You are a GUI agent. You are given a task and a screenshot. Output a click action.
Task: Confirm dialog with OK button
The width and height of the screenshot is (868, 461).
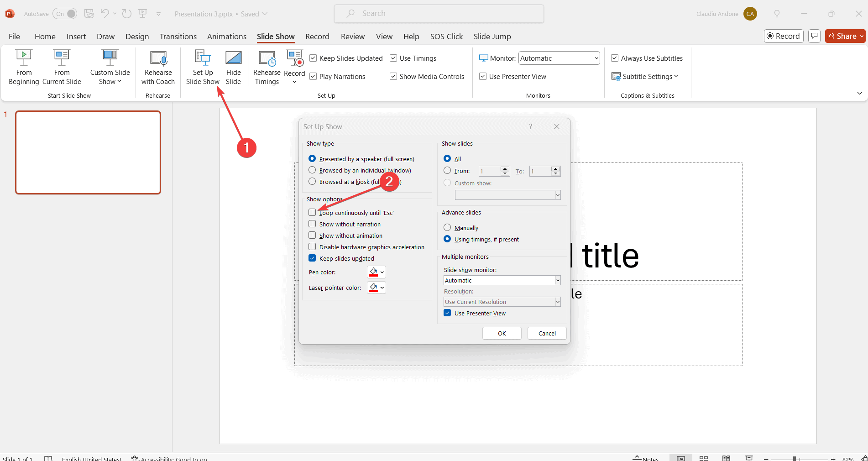tap(502, 333)
